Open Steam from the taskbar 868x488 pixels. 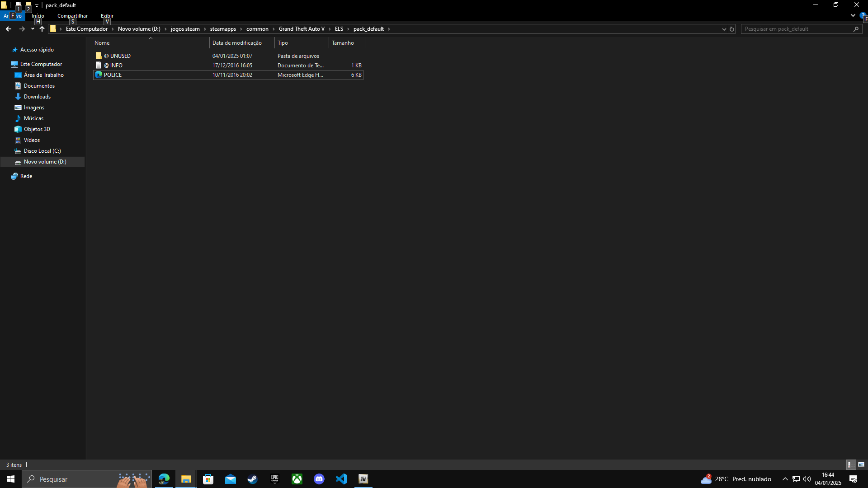(252, 479)
